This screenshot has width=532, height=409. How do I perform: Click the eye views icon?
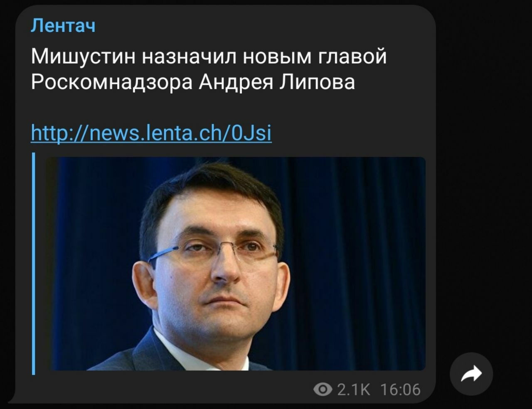click(x=323, y=389)
